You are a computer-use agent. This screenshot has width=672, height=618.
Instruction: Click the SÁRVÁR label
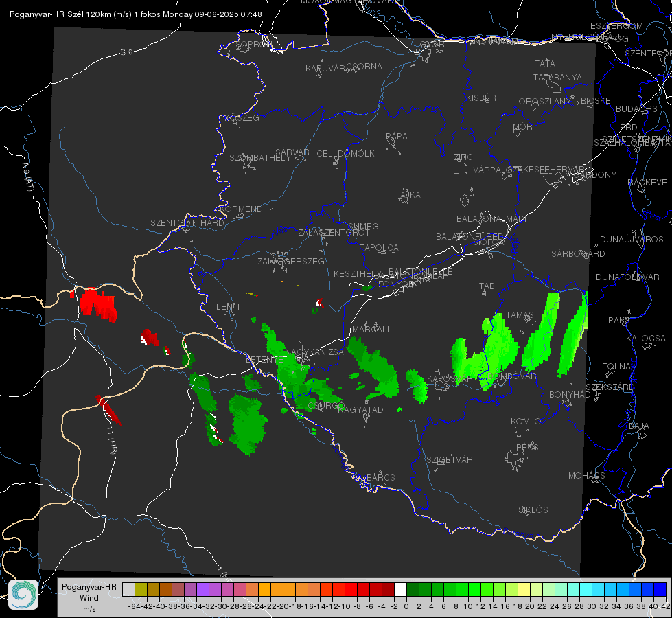pos(292,152)
